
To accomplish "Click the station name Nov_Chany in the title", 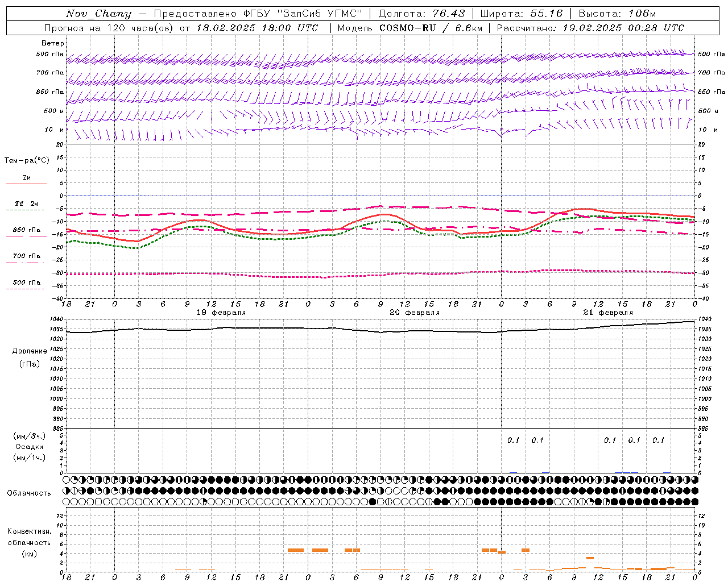I will [x=98, y=14].
